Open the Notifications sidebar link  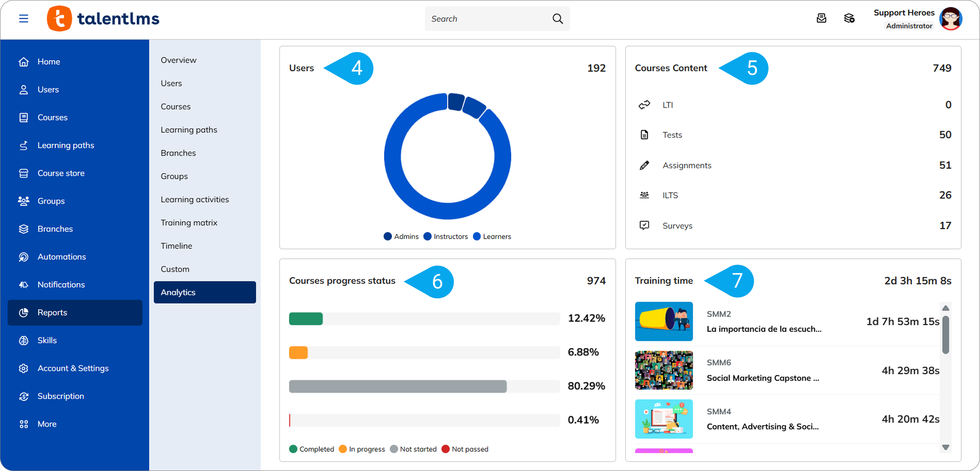point(61,285)
